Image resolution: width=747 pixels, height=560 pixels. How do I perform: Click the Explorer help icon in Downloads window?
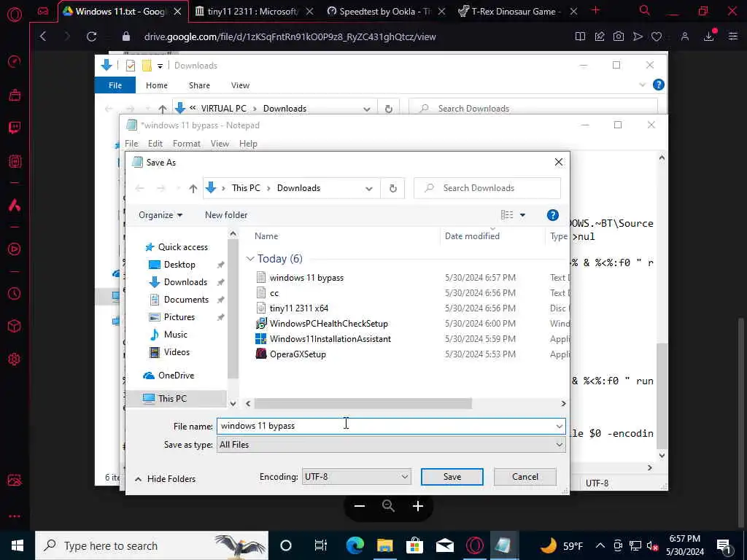tap(659, 85)
